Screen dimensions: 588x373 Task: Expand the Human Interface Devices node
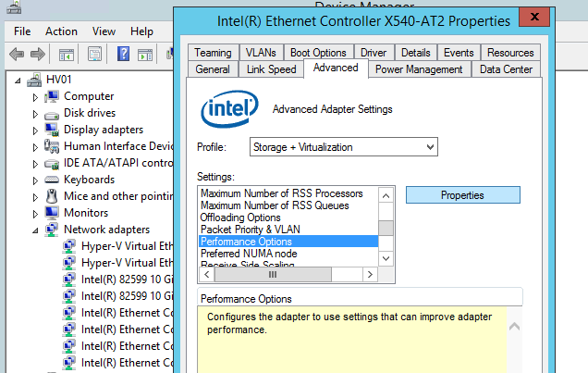pos(35,147)
